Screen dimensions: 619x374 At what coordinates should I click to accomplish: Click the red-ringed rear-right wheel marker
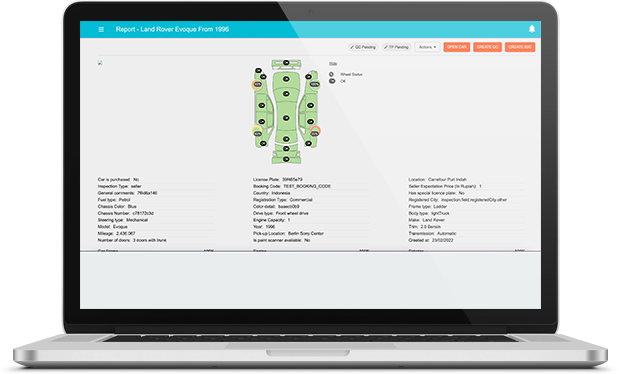(315, 132)
